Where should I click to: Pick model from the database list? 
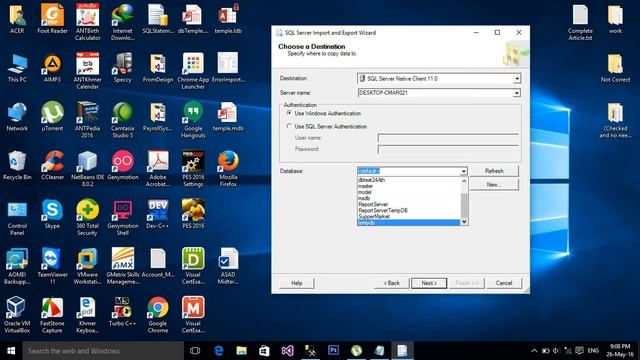[x=409, y=192]
